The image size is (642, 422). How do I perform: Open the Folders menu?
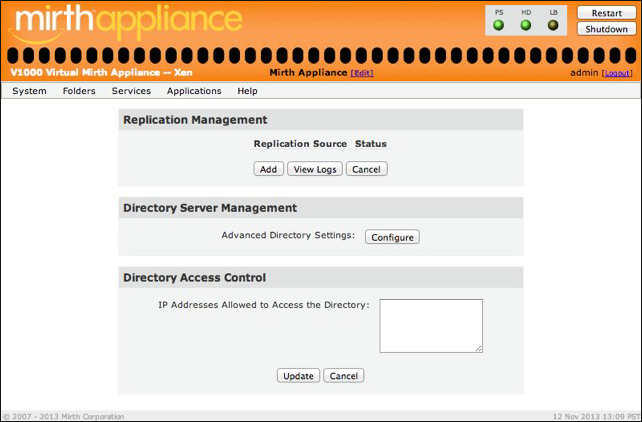coord(79,91)
